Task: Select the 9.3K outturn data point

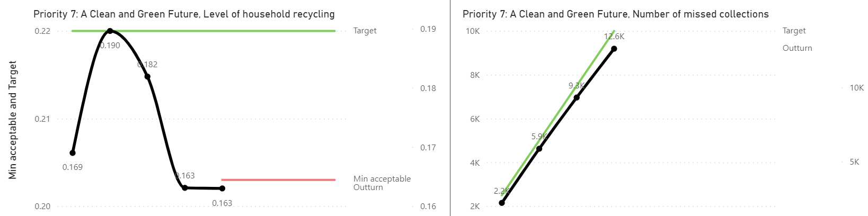Action: point(577,97)
